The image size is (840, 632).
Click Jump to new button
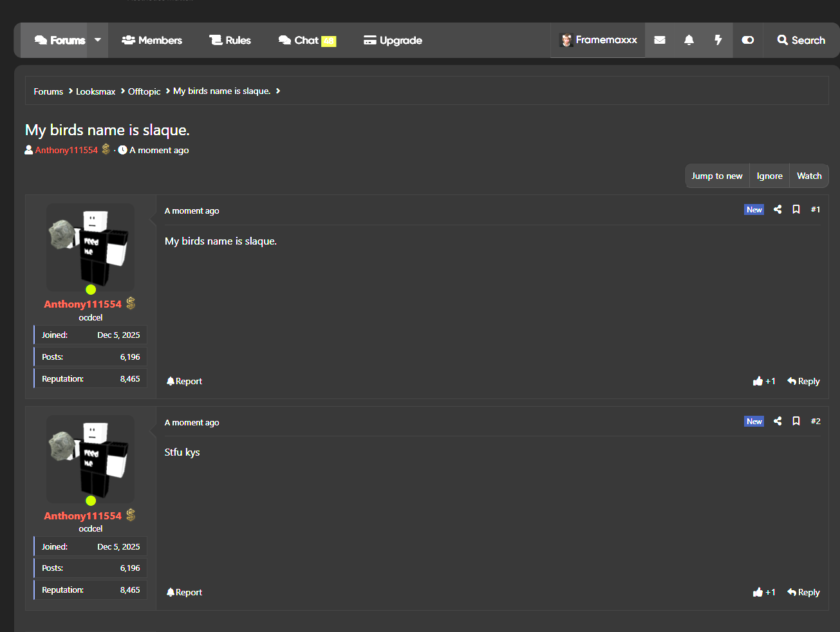click(x=717, y=176)
